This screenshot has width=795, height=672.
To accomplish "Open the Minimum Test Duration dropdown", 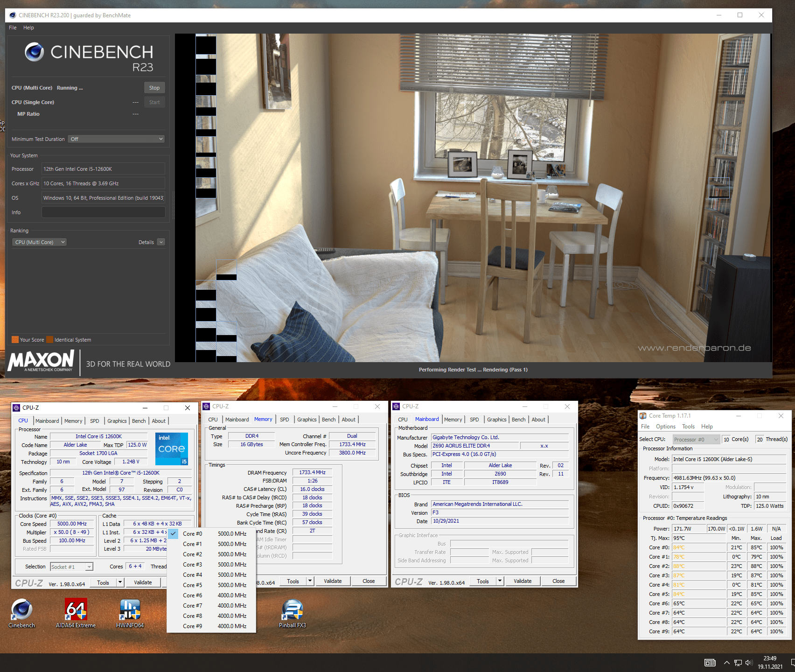I will pos(117,139).
